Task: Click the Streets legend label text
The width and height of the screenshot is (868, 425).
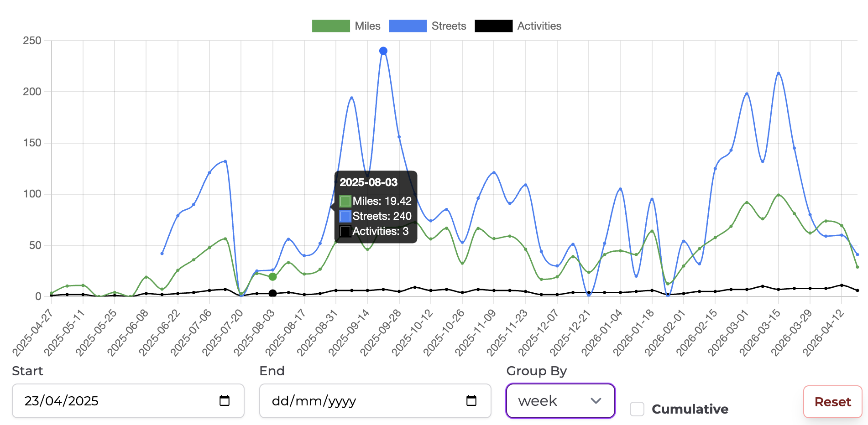Action: [449, 26]
